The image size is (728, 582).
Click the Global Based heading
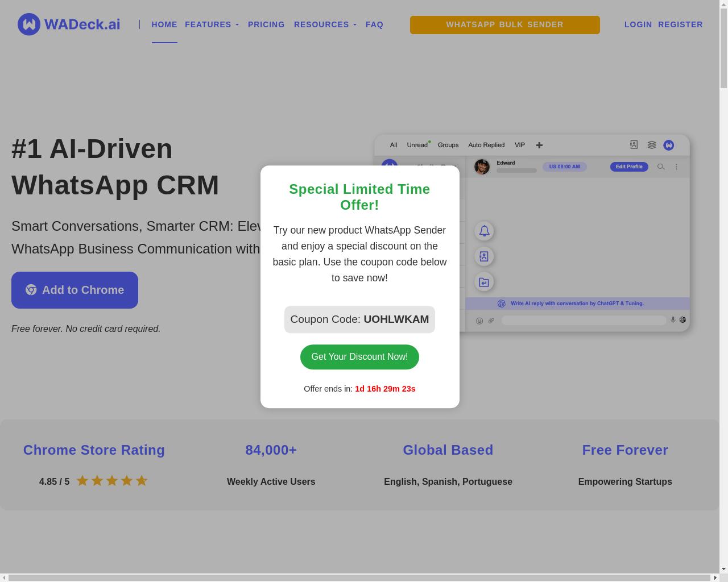click(x=448, y=450)
